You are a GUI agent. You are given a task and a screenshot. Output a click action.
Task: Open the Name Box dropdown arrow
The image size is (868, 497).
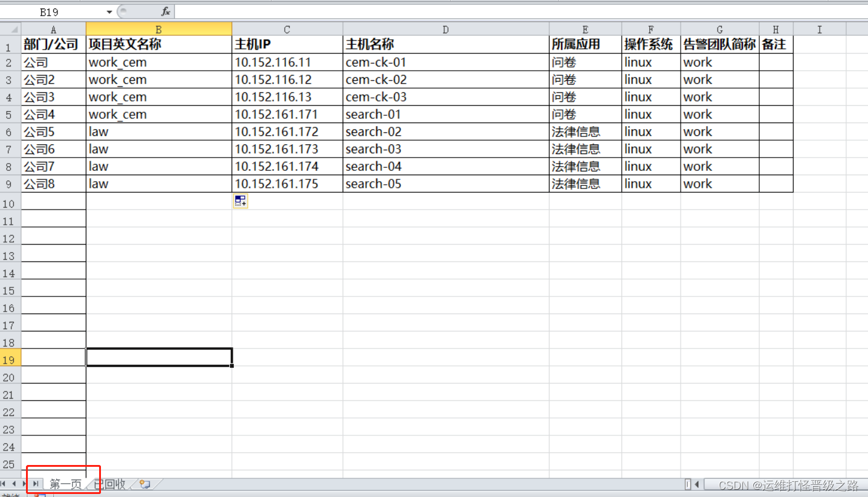click(109, 11)
